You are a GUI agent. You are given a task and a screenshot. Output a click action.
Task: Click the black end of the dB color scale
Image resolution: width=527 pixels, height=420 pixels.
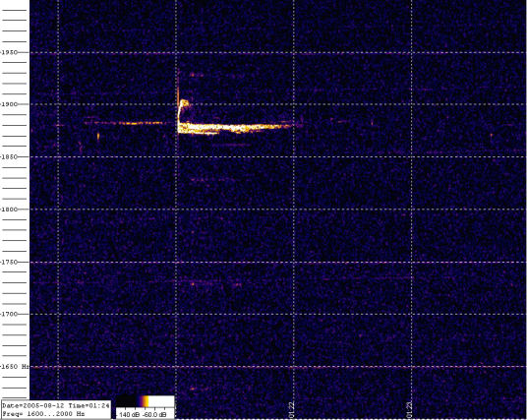(x=126, y=401)
